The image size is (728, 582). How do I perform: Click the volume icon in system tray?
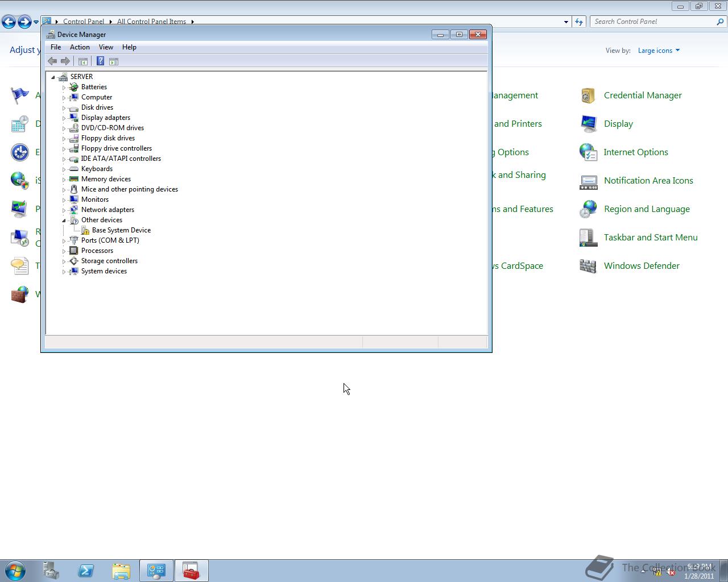[x=671, y=572]
